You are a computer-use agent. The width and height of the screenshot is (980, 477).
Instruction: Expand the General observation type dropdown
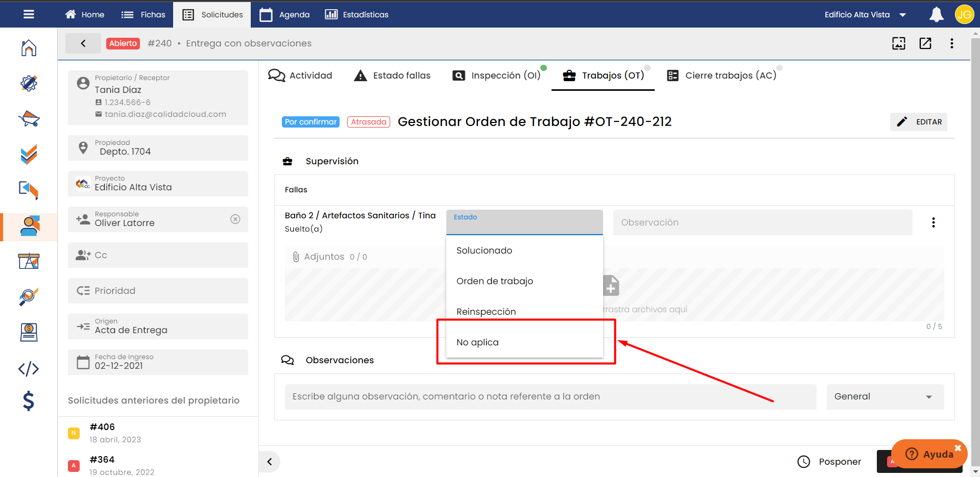click(x=885, y=397)
